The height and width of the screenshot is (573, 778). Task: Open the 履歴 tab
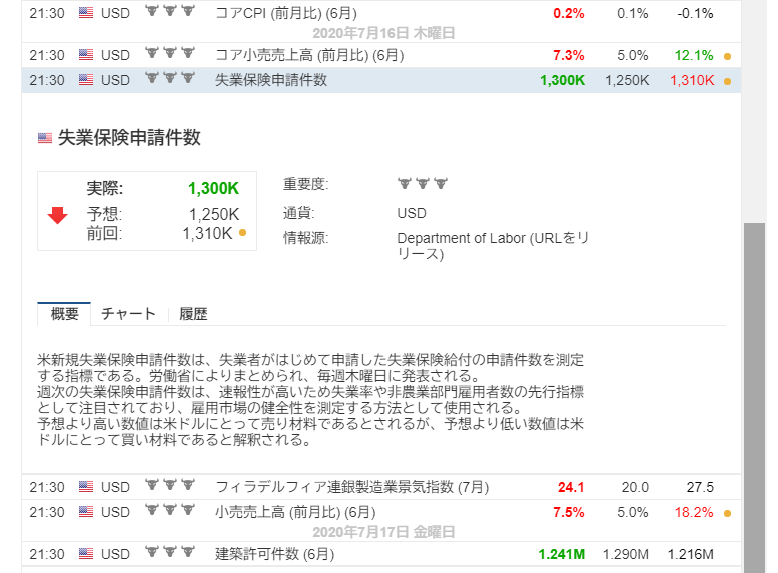coord(193,314)
